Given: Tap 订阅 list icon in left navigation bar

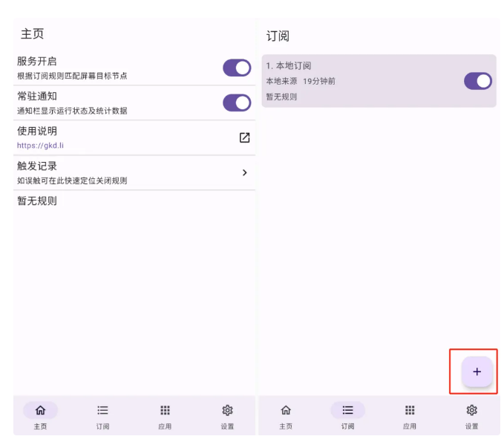Looking at the screenshot, I should (x=102, y=410).
